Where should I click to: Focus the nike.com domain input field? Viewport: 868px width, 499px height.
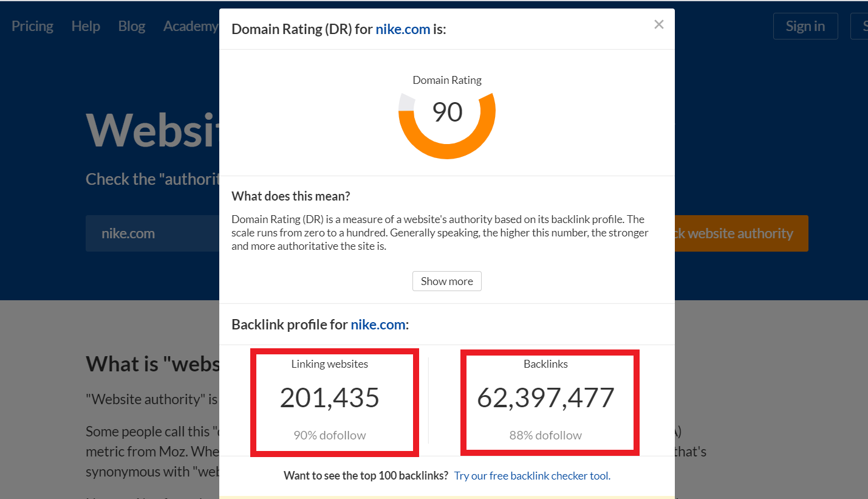click(x=152, y=233)
